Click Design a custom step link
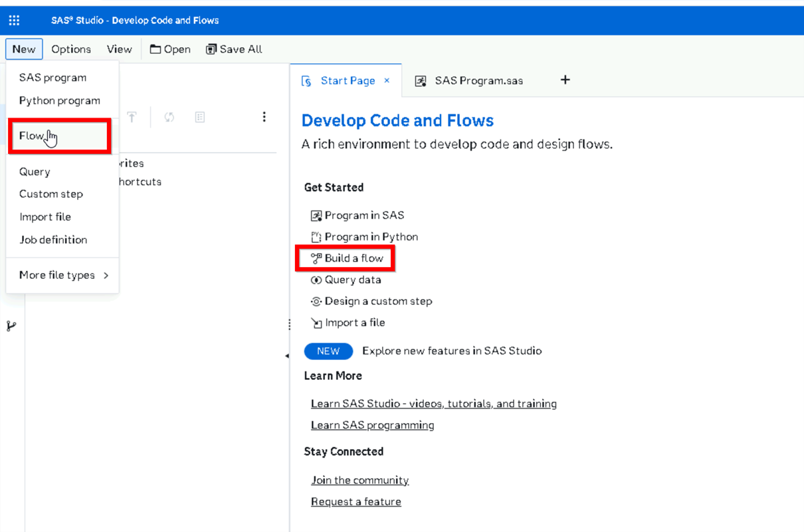Viewport: 804px width, 532px height. tap(371, 302)
